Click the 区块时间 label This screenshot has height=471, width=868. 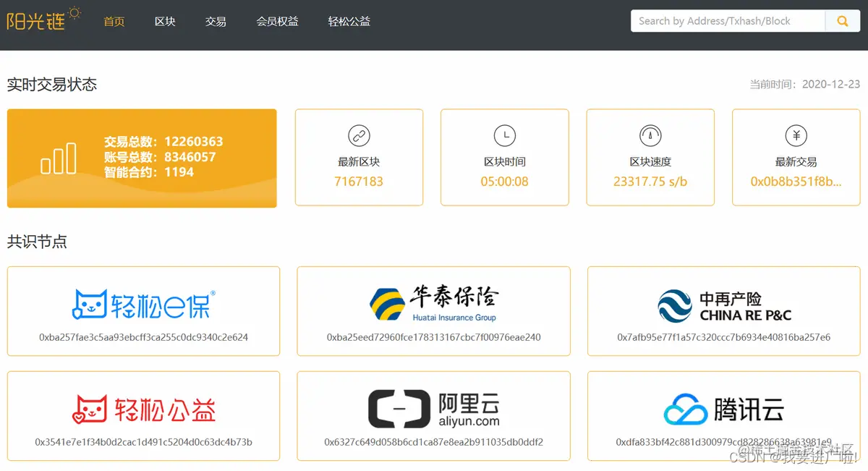pos(505,162)
